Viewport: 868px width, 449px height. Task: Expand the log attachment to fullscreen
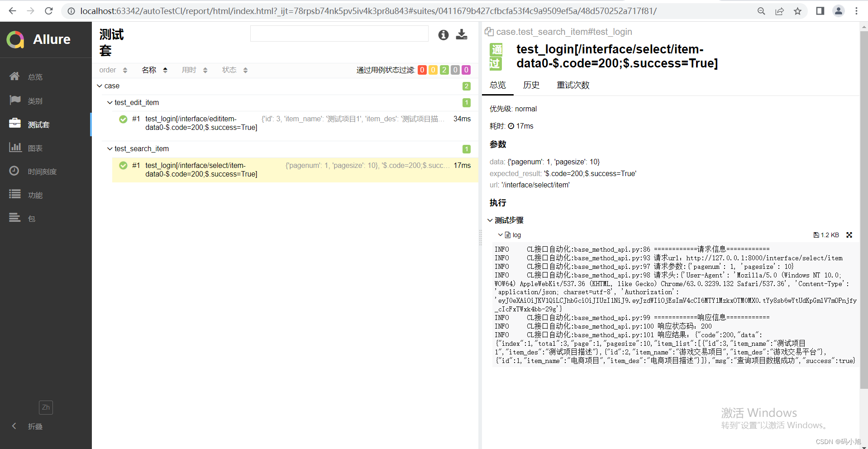849,235
